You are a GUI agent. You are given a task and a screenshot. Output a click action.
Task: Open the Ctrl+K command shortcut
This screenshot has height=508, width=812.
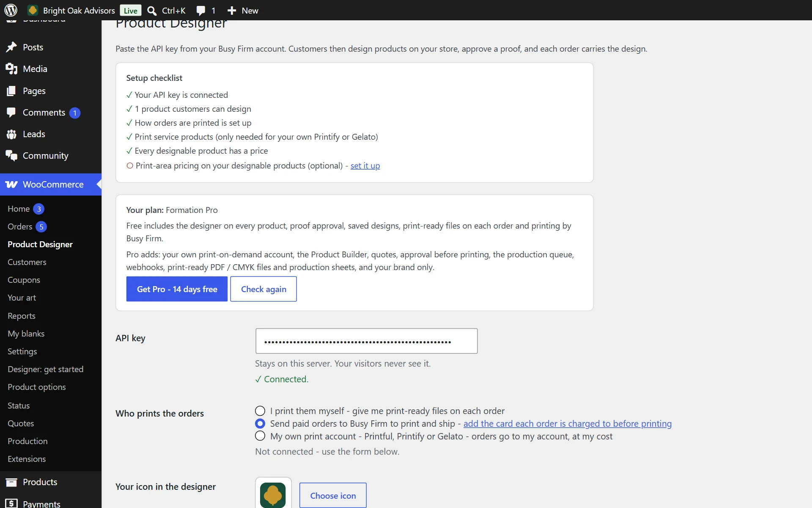pyautogui.click(x=174, y=11)
